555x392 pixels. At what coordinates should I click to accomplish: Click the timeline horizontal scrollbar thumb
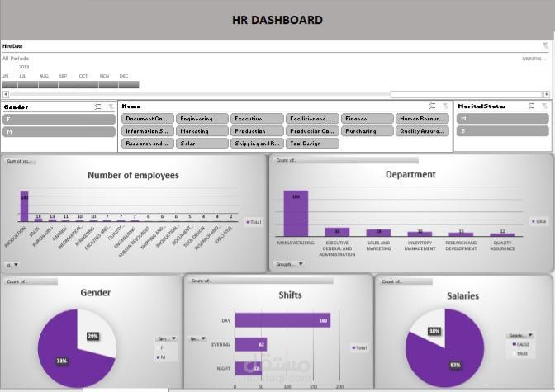pos(467,94)
